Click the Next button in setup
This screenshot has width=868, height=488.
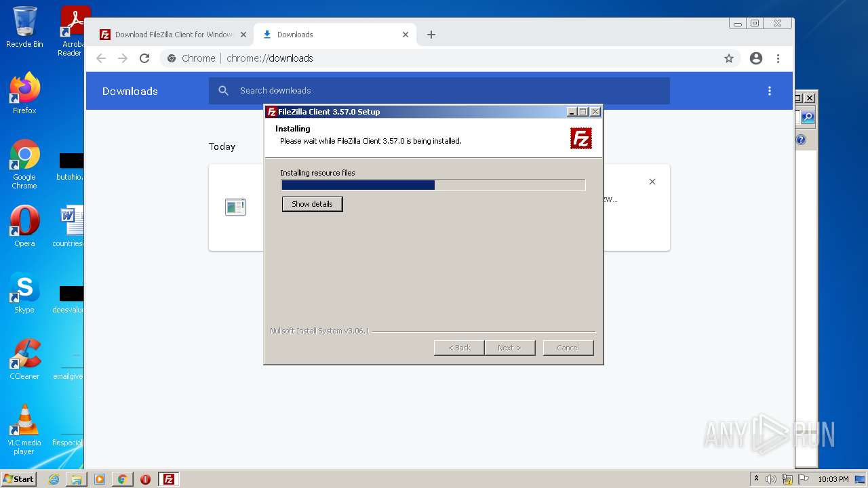tap(510, 348)
